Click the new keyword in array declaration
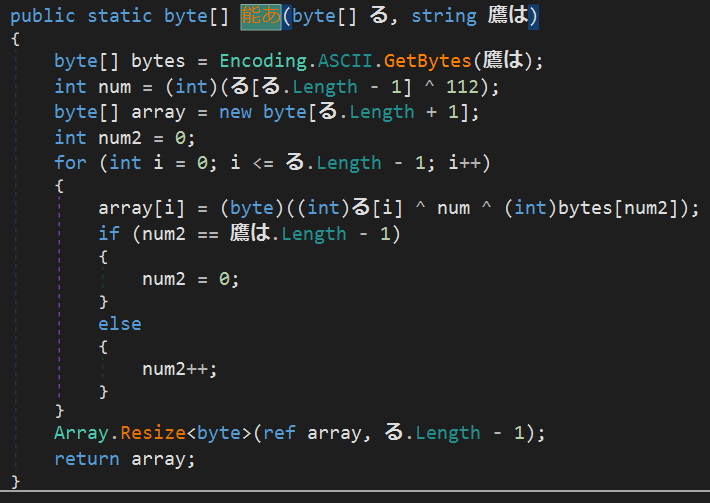710x503 pixels. [x=235, y=112]
